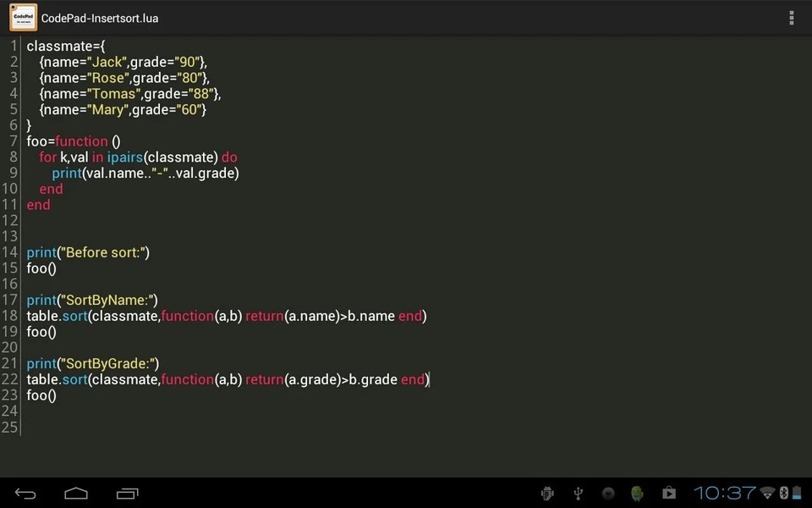Tap grade "88" value on line 4
Screen dimensions: 812x508
coord(201,94)
